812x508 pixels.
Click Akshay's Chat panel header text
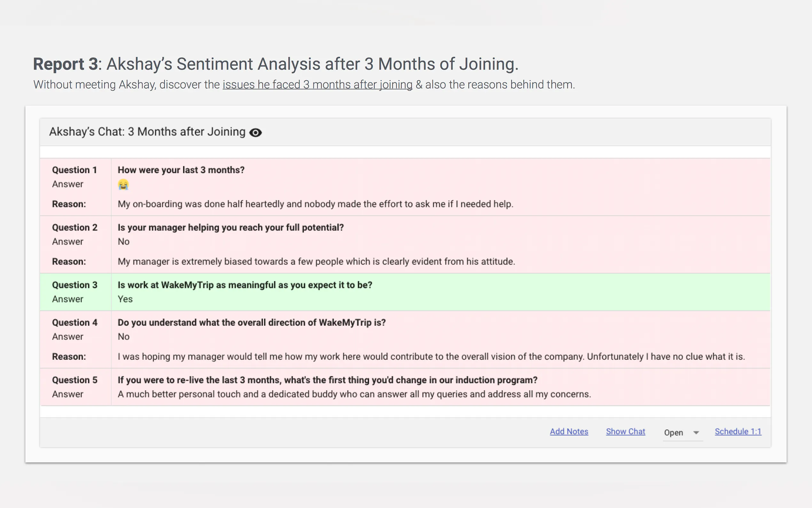[147, 132]
